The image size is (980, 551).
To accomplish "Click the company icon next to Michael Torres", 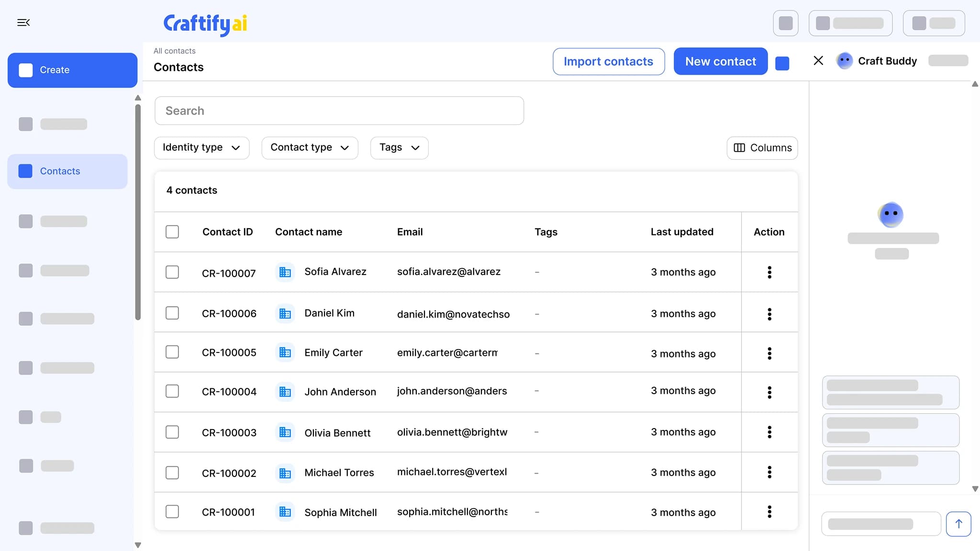I will (285, 473).
